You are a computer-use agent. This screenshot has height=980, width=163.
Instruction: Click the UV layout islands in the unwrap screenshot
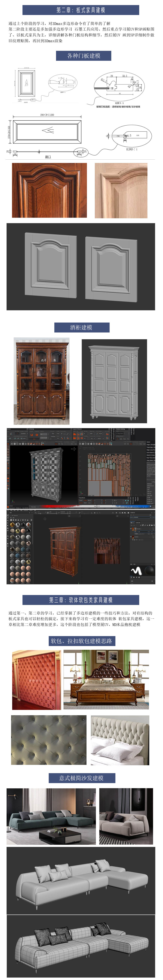click(109, 474)
